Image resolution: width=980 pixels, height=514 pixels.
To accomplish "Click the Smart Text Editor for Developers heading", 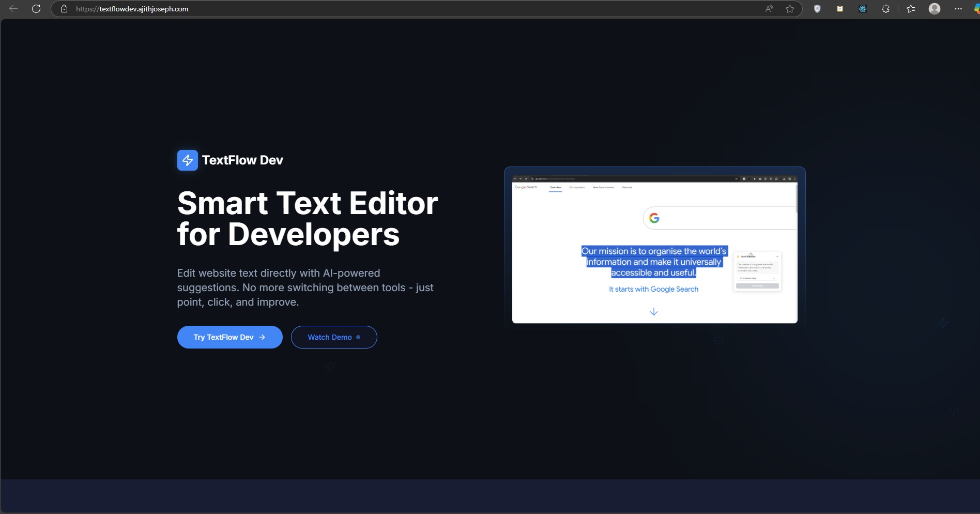I will point(308,218).
